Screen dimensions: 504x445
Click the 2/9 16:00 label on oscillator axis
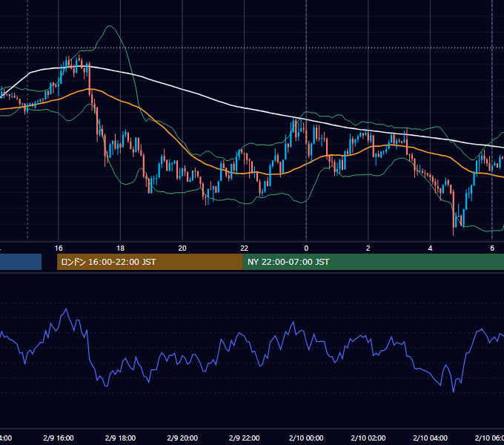point(59,438)
